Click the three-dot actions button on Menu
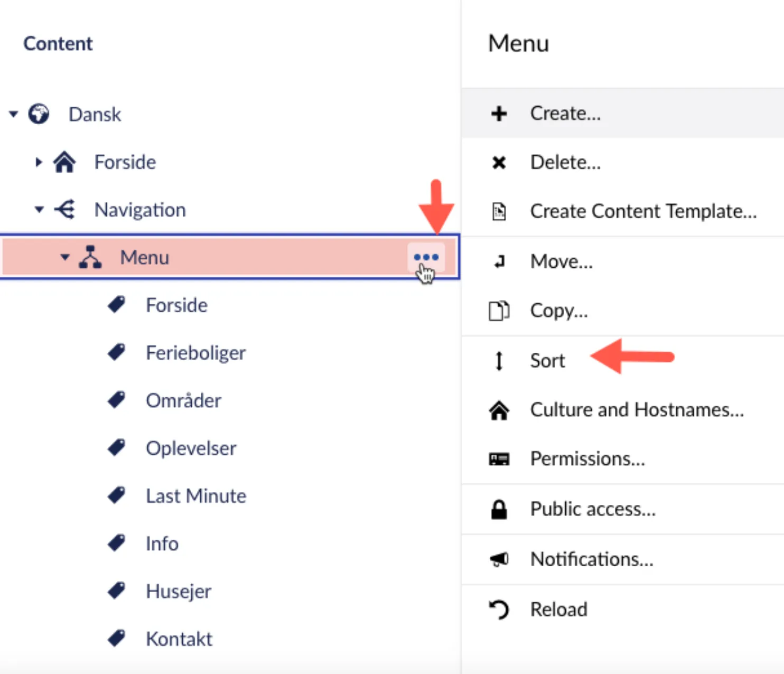Screen dimensions: 784x674 coord(426,257)
